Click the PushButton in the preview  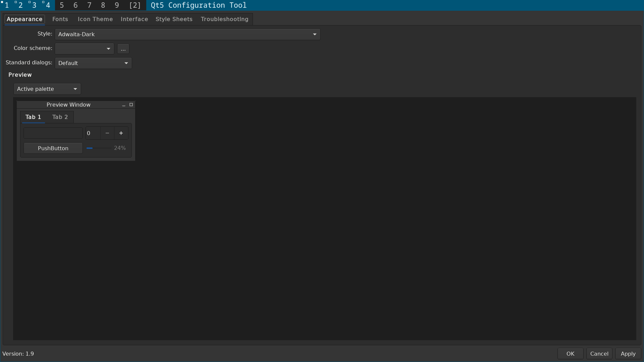[x=53, y=148]
